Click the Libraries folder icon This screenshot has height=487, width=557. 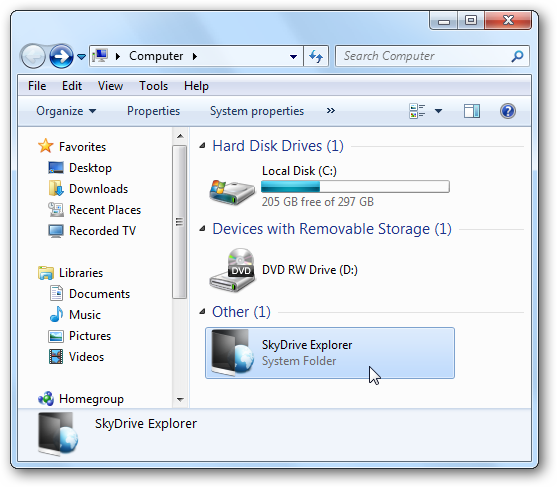[x=46, y=273]
